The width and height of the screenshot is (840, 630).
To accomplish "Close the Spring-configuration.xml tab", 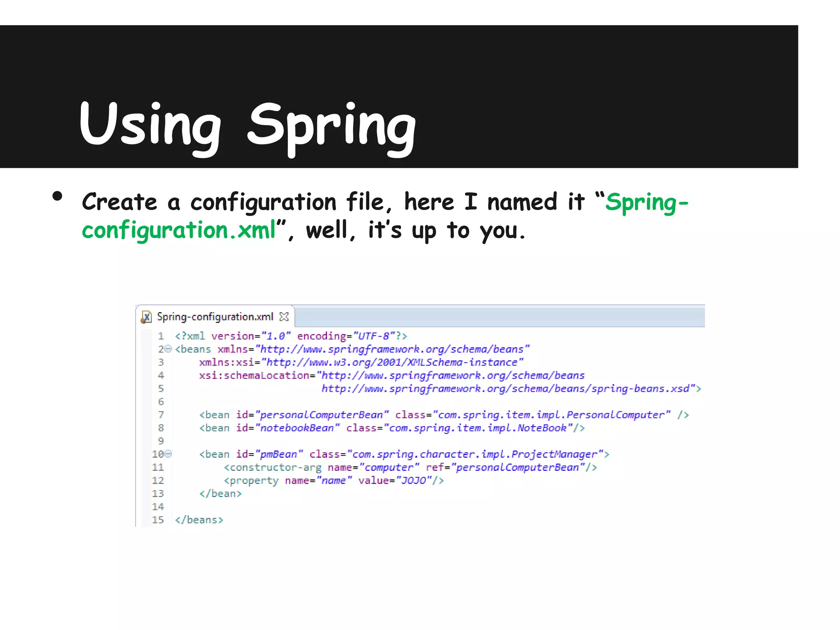I will (x=284, y=317).
